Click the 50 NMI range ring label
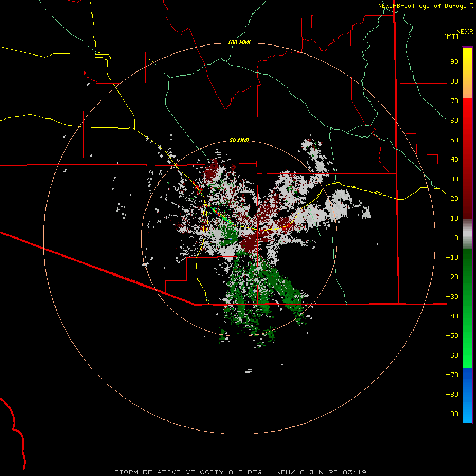 point(239,140)
